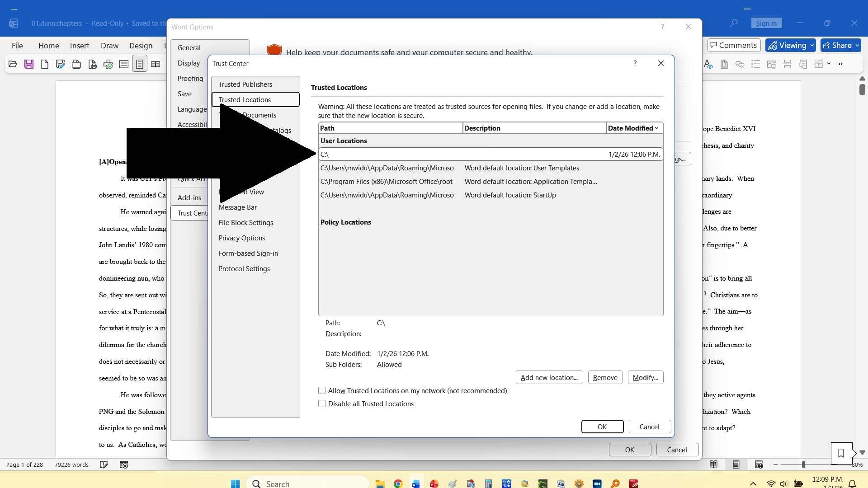Click the Remove location button
This screenshot has width=868, height=488.
point(605,377)
